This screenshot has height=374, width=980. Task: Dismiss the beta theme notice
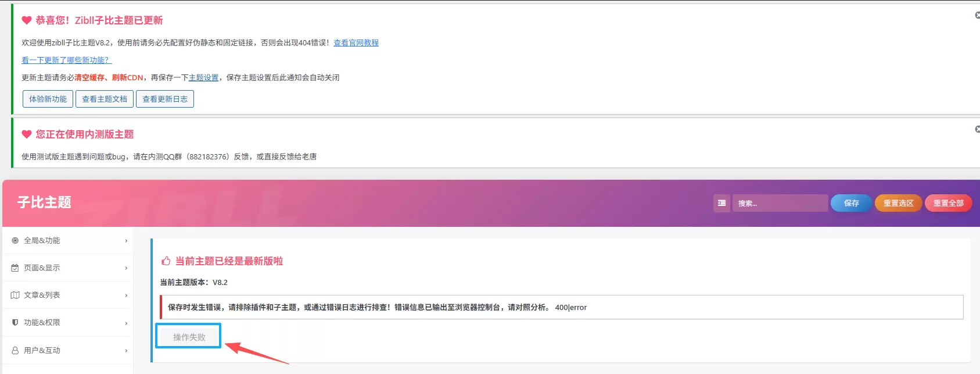tap(977, 129)
